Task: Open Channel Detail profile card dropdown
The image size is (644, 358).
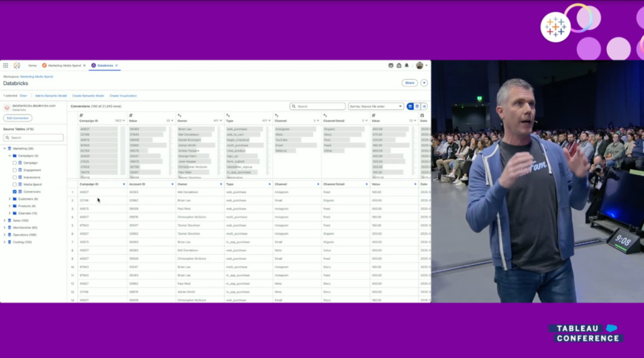Action: [367, 121]
